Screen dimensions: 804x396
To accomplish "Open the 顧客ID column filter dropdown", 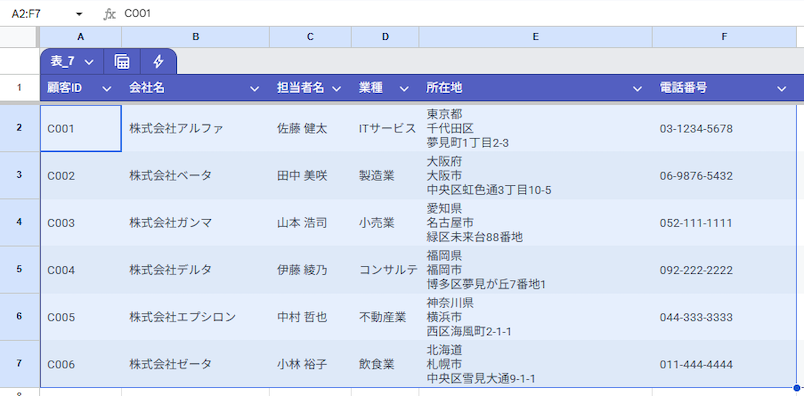I will point(107,89).
